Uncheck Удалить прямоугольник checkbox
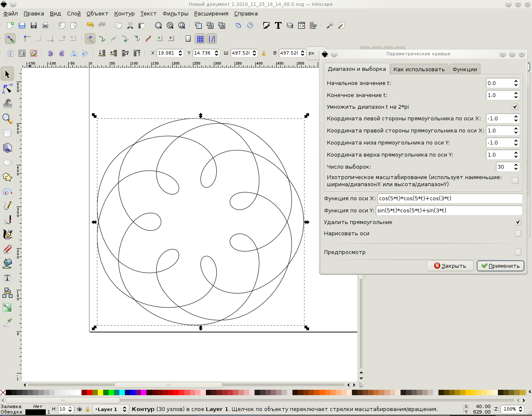This screenshot has height=416, width=532. (x=518, y=222)
